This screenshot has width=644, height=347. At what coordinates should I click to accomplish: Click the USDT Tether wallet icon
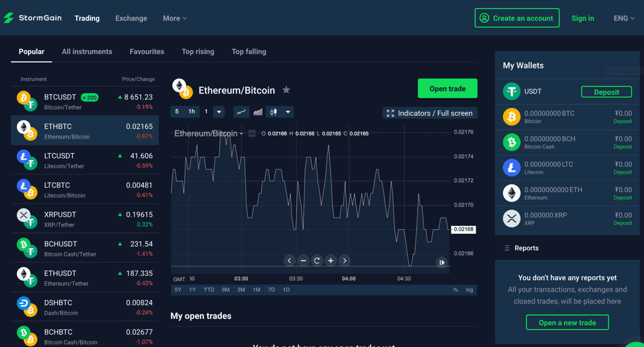pyautogui.click(x=512, y=91)
